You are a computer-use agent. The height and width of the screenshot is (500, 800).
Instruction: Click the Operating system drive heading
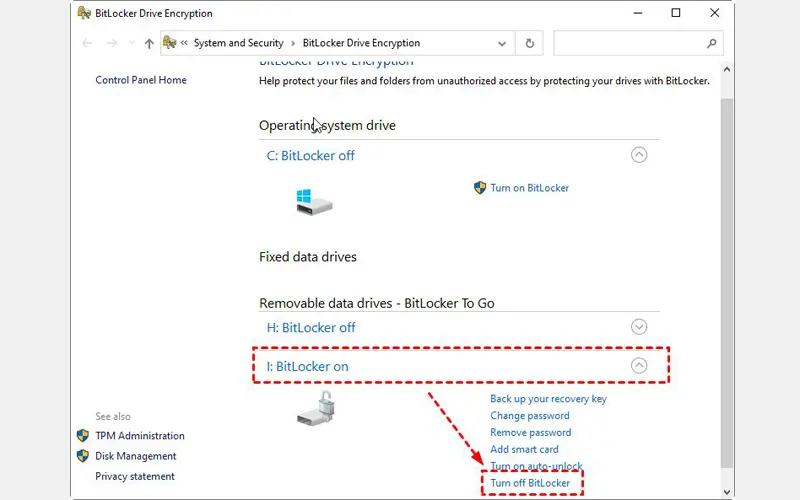coord(327,126)
